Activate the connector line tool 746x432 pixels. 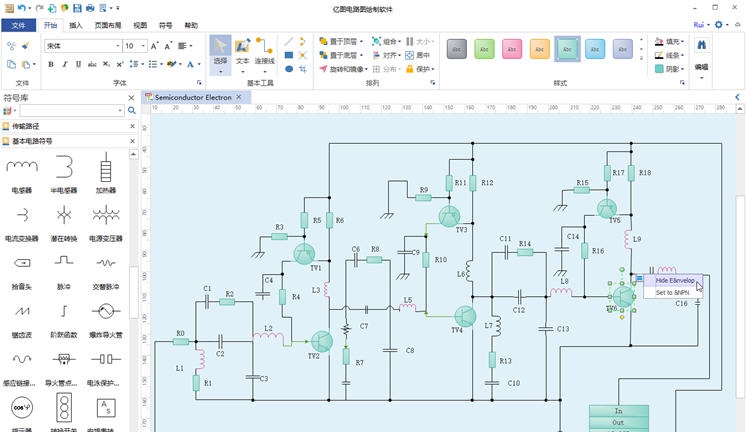(264, 52)
